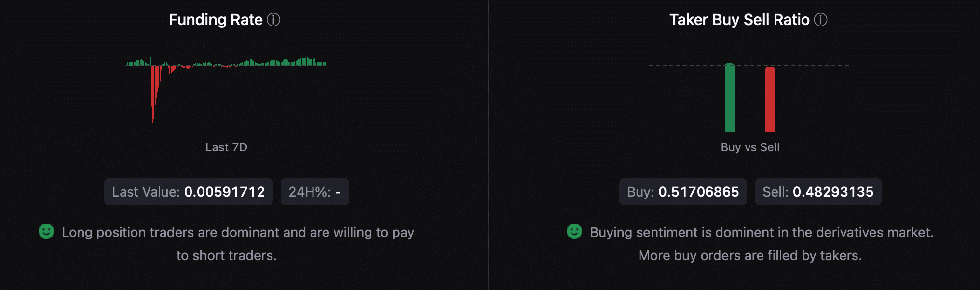This screenshot has width=980, height=290.
Task: Select the Last Value 0.00591712 badge
Action: click(189, 192)
